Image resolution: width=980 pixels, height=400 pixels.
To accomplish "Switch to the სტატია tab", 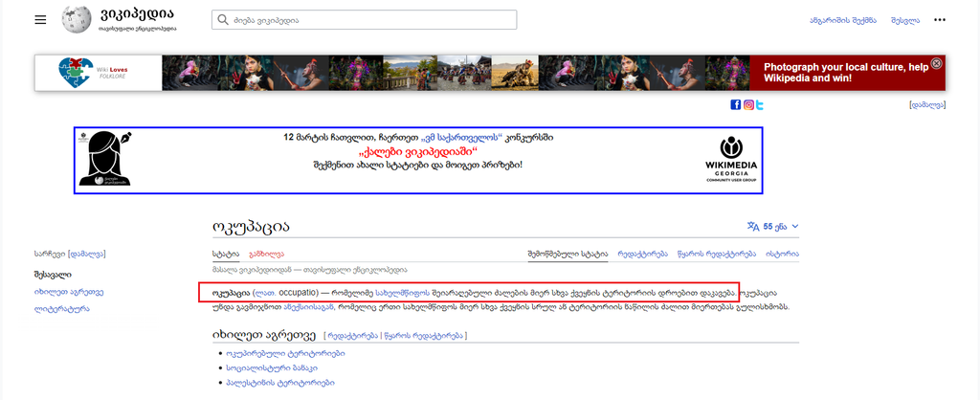I will (225, 255).
